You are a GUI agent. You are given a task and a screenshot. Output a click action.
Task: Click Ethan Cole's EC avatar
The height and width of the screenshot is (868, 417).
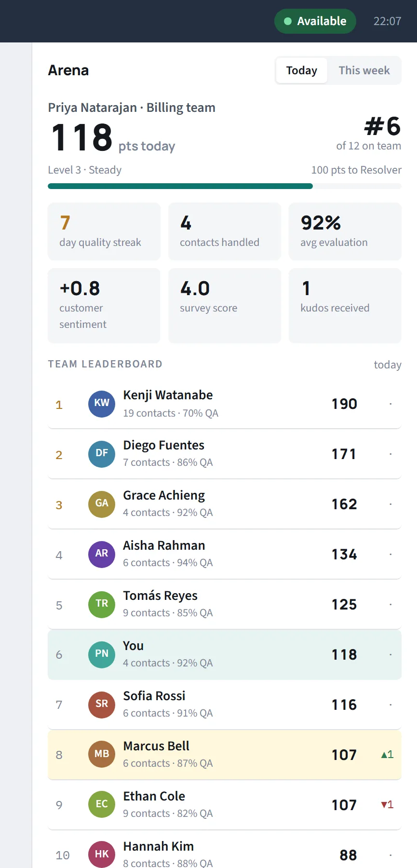(x=102, y=805)
